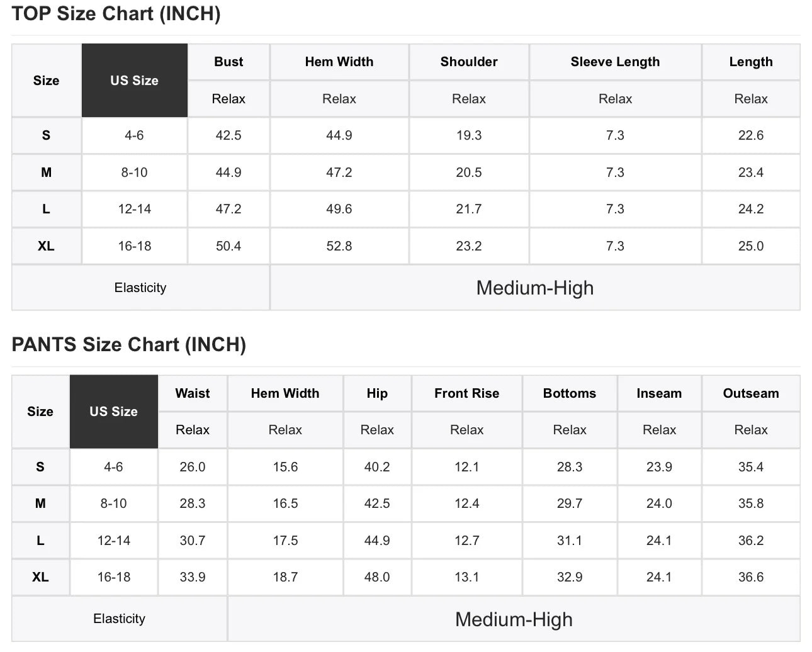Click the Bust column header
812x652 pixels.
click(228, 62)
